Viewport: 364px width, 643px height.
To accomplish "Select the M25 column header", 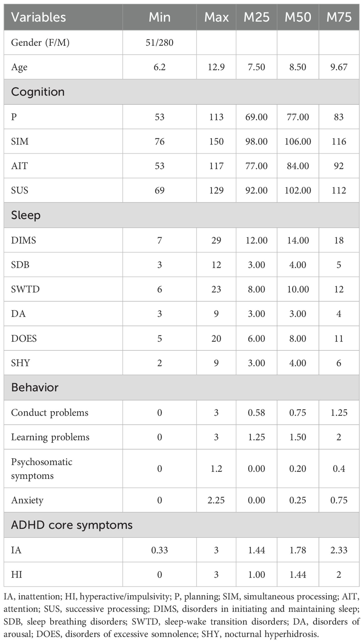I will 257,17.
